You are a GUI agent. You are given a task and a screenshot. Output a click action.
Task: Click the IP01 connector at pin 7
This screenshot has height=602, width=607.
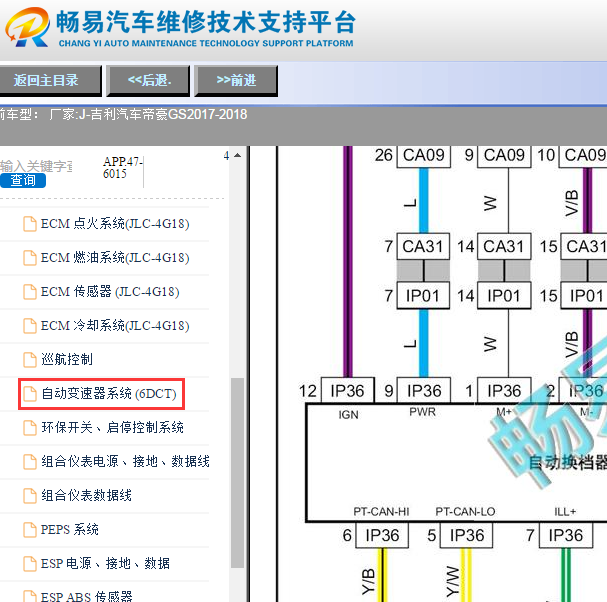coord(424,296)
